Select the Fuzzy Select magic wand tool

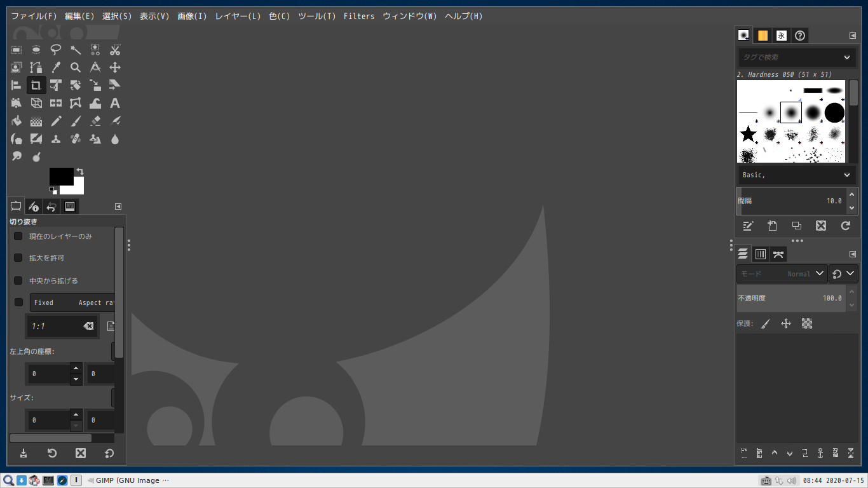76,50
